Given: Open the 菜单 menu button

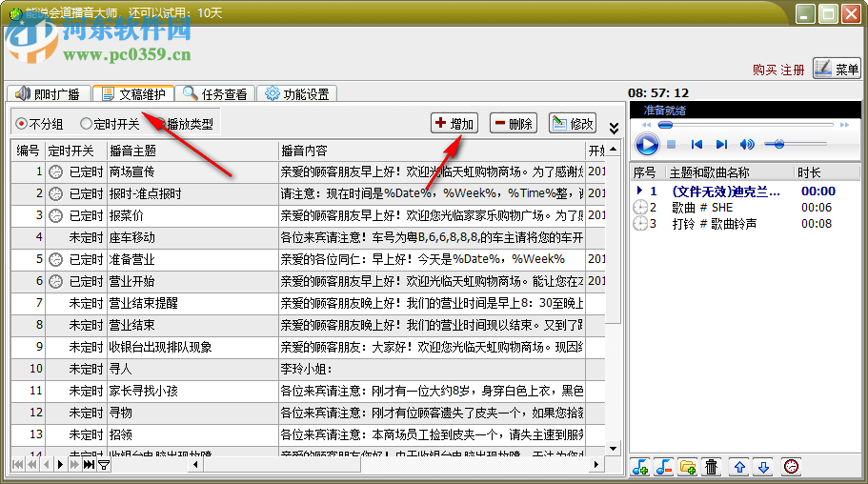Looking at the screenshot, I should coord(837,69).
